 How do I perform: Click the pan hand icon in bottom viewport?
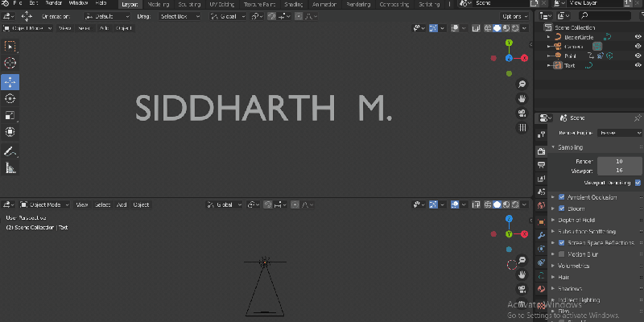(x=522, y=275)
